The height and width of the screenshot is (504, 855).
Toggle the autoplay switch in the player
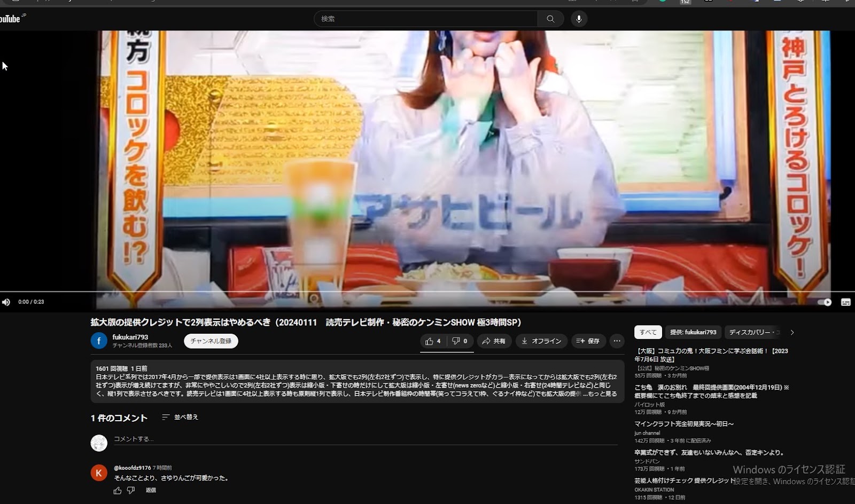(825, 302)
